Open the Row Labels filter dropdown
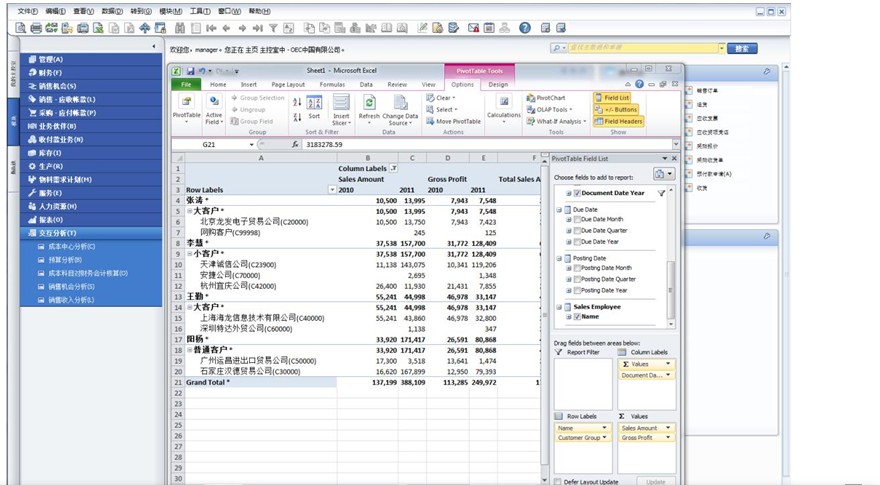 click(332, 190)
